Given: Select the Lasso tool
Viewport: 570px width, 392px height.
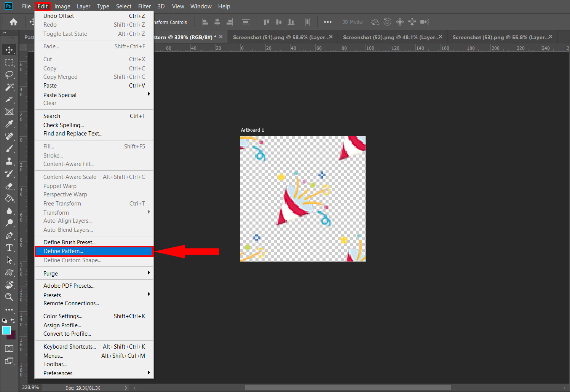Looking at the screenshot, I should [x=9, y=75].
